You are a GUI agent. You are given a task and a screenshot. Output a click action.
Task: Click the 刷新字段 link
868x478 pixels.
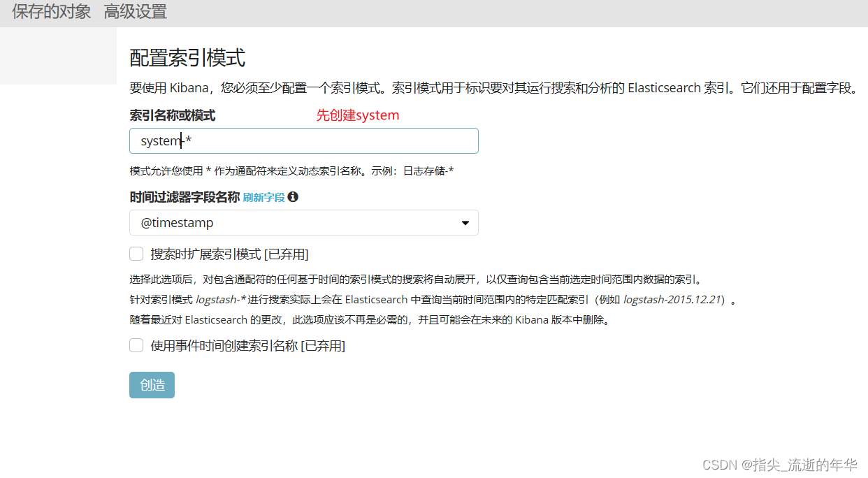pyautogui.click(x=264, y=198)
